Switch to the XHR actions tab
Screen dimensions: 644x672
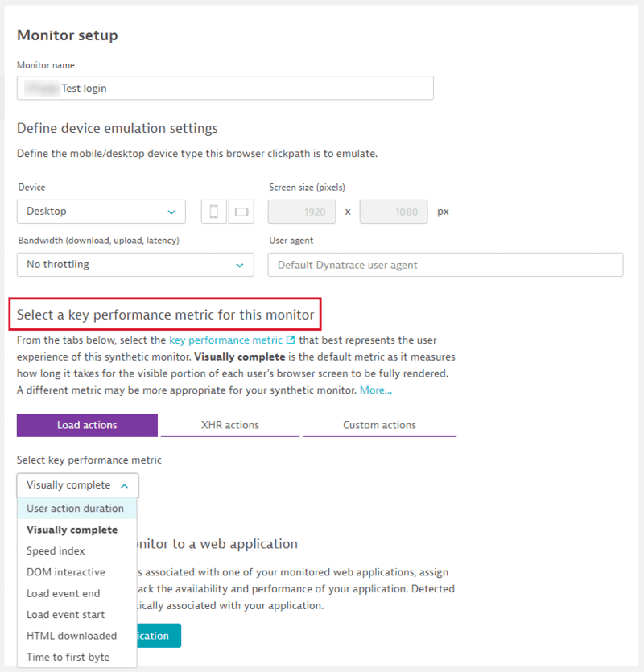click(229, 424)
